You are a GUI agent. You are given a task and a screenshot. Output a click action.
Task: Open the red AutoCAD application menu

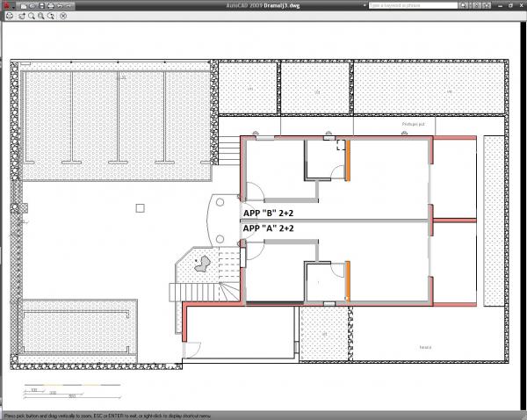click(7, 5)
